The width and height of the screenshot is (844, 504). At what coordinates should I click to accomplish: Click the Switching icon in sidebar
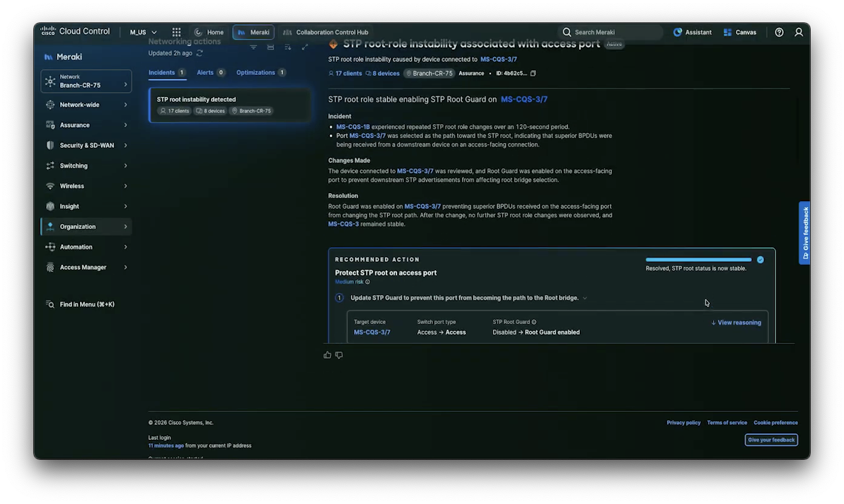[50, 166]
